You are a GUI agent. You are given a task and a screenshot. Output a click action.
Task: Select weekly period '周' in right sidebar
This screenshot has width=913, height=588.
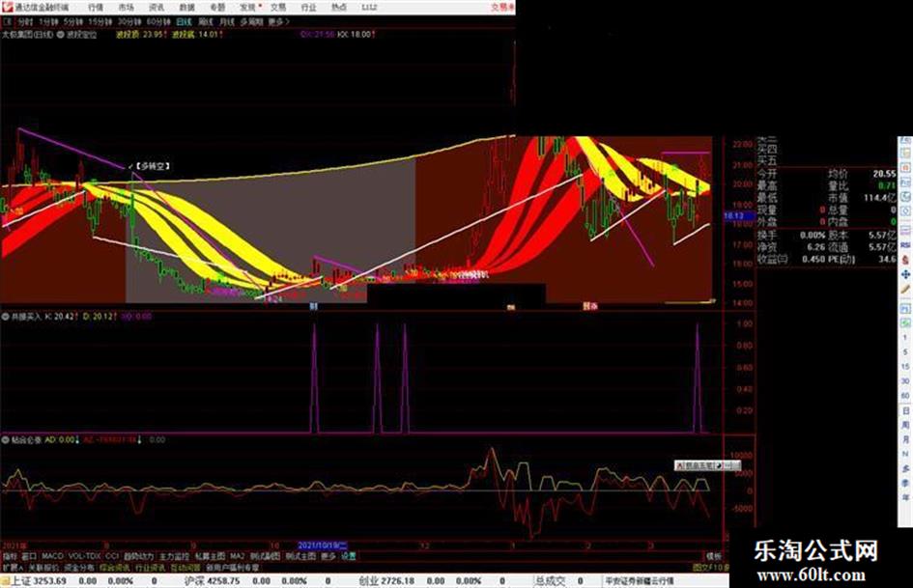[x=905, y=425]
